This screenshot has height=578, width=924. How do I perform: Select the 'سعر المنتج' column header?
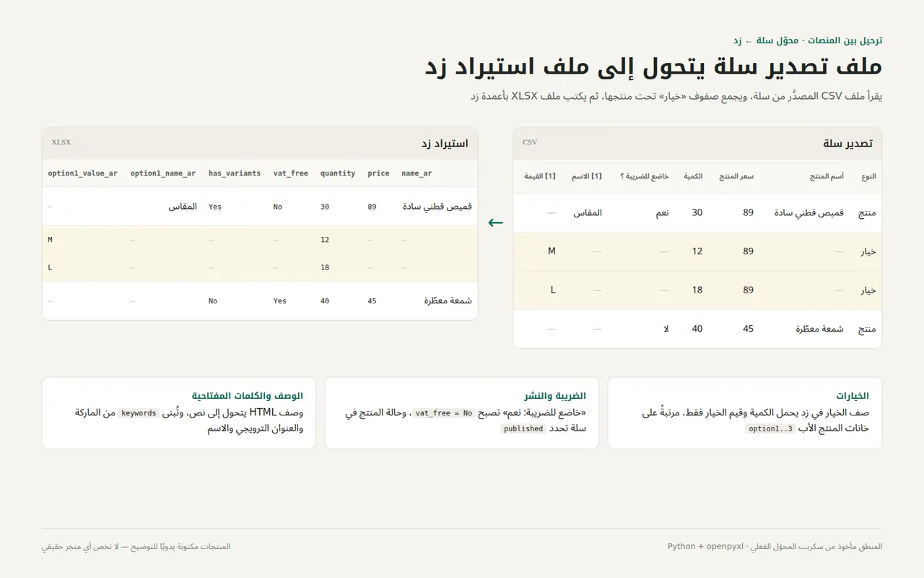click(736, 176)
